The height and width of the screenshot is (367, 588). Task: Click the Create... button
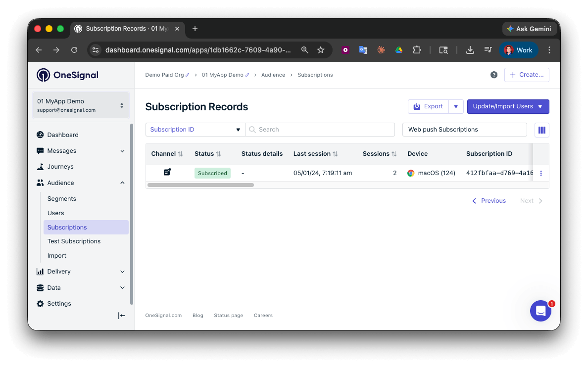coord(527,75)
